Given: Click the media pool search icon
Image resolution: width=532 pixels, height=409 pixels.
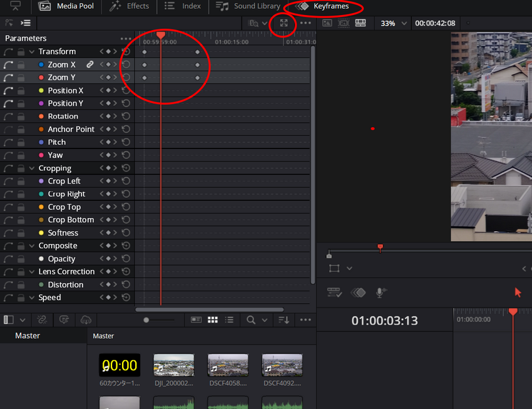Looking at the screenshot, I should pyautogui.click(x=251, y=320).
